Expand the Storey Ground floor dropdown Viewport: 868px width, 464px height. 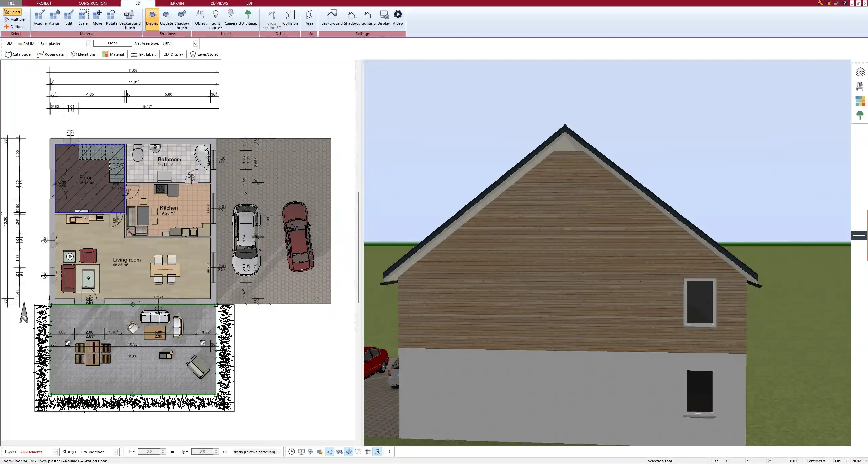pos(115,452)
